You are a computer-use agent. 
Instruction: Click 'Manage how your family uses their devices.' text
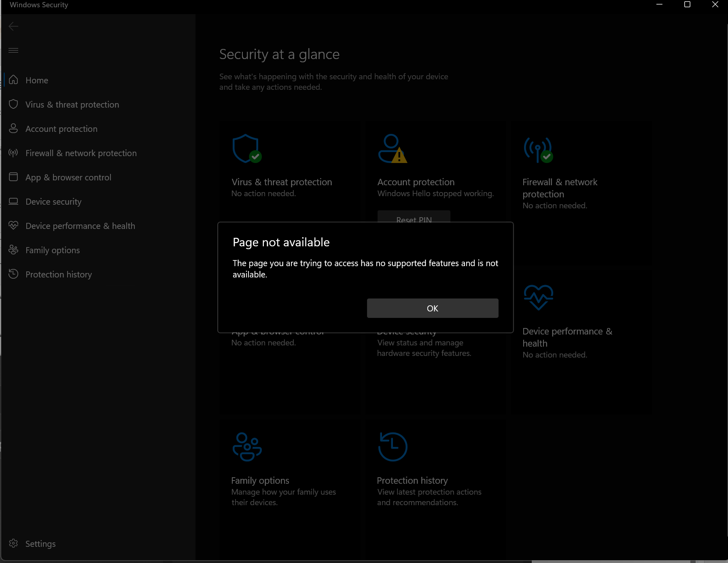tap(284, 497)
